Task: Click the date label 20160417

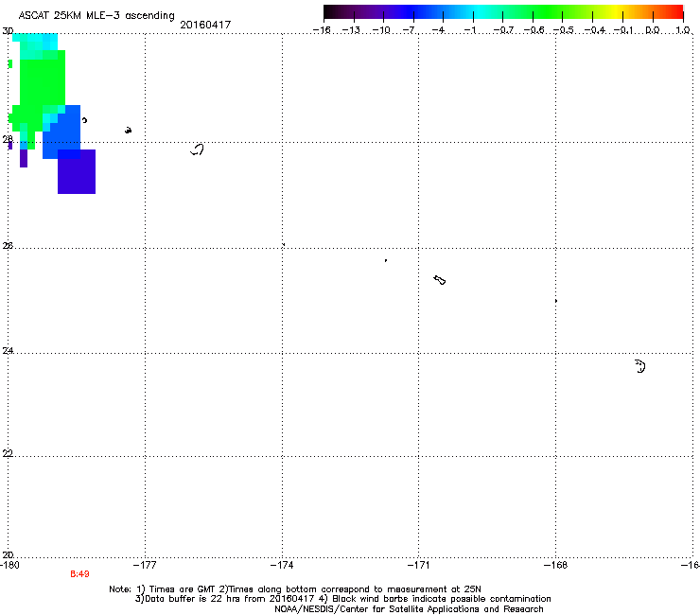Action: [205, 25]
